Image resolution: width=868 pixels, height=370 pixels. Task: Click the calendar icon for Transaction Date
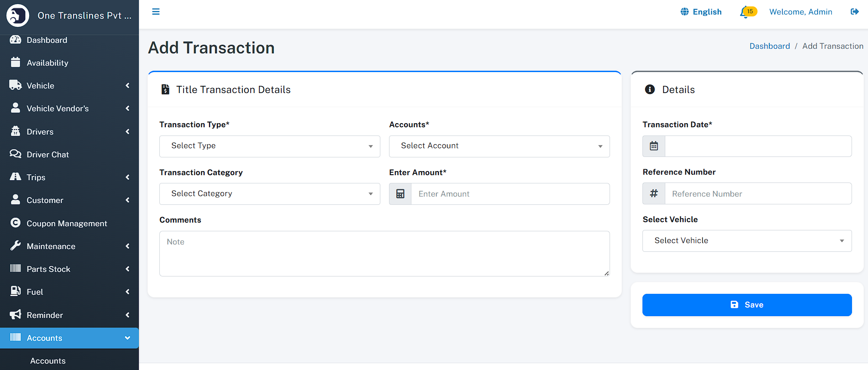[x=654, y=146]
